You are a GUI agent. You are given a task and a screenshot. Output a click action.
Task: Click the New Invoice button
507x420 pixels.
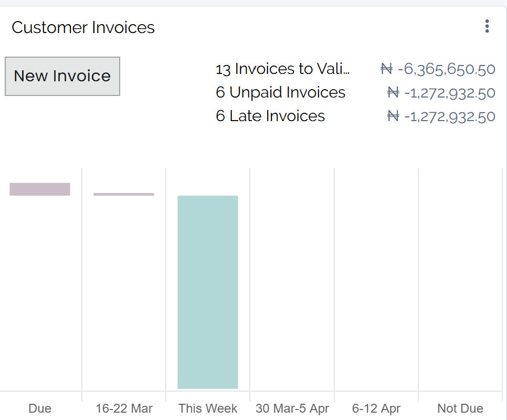[62, 76]
